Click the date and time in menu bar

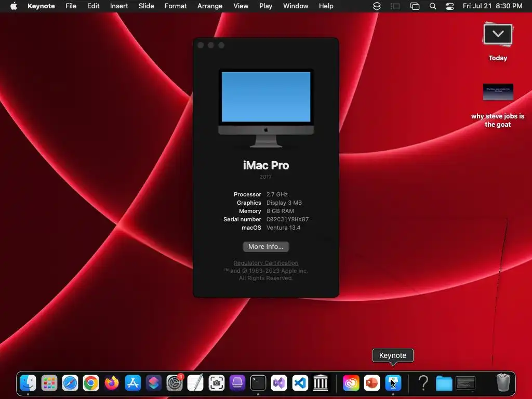coord(493,6)
